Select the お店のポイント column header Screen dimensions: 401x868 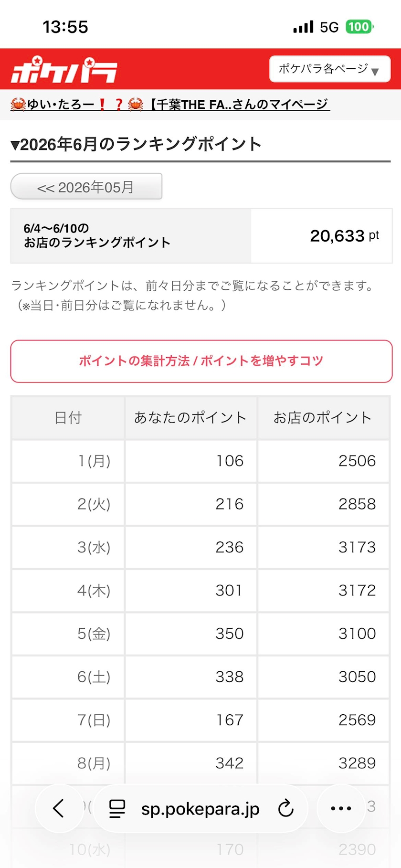click(x=323, y=418)
